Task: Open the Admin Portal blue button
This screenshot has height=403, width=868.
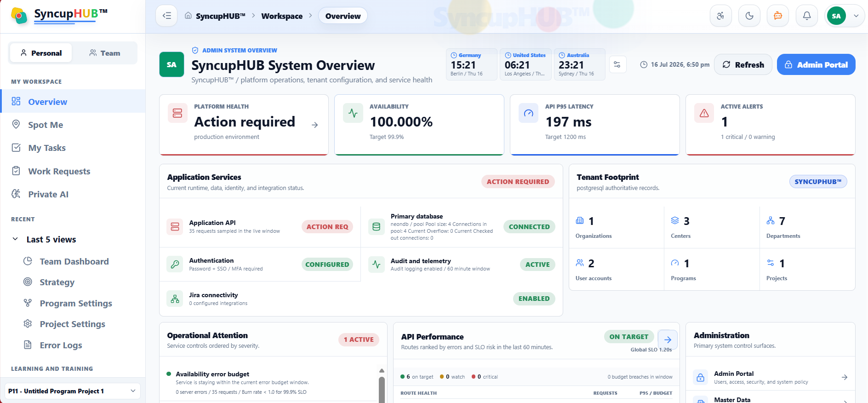Action: click(x=816, y=64)
